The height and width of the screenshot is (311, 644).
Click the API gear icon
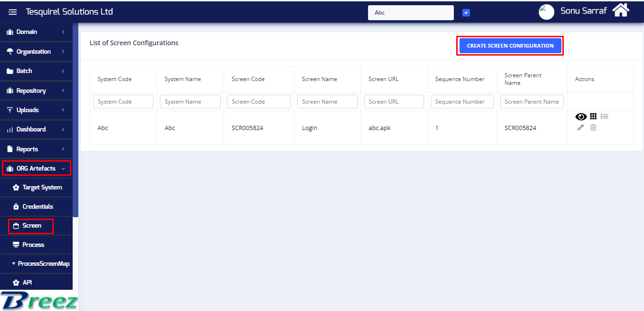[16, 283]
